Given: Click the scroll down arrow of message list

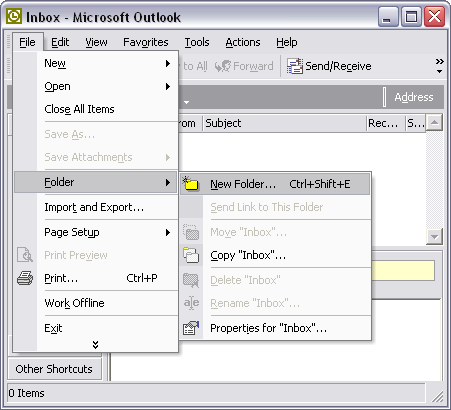Looking at the screenshot, I should (434, 237).
